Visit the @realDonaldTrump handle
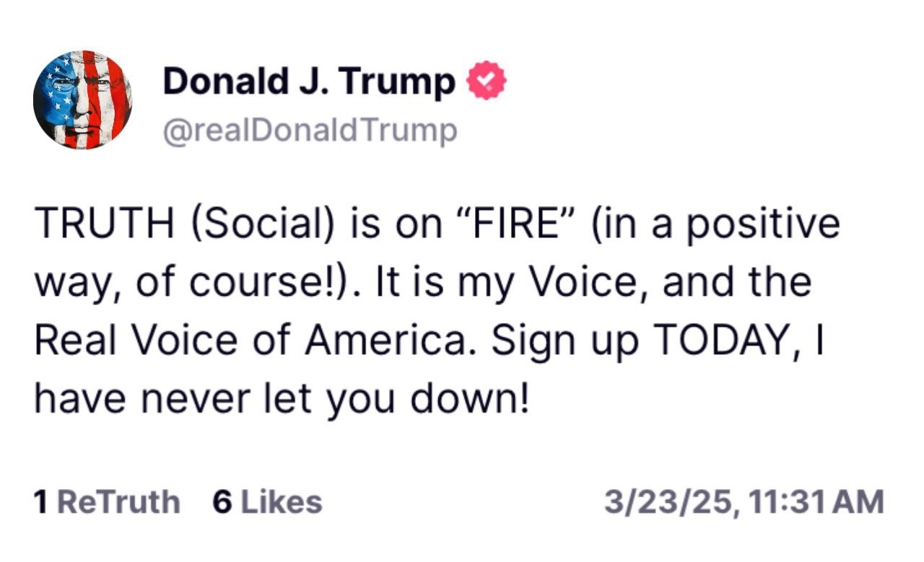Viewport: 924px width, 562px height. tap(310, 131)
